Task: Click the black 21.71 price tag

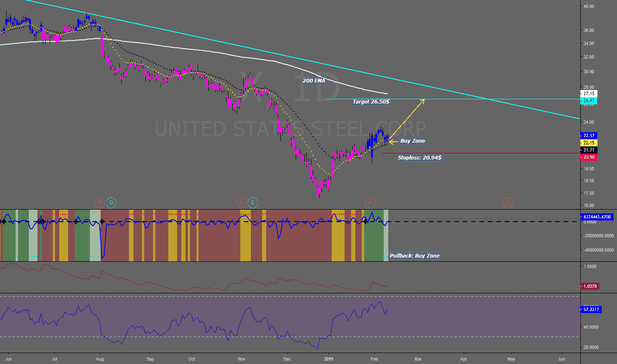Action: click(589, 150)
